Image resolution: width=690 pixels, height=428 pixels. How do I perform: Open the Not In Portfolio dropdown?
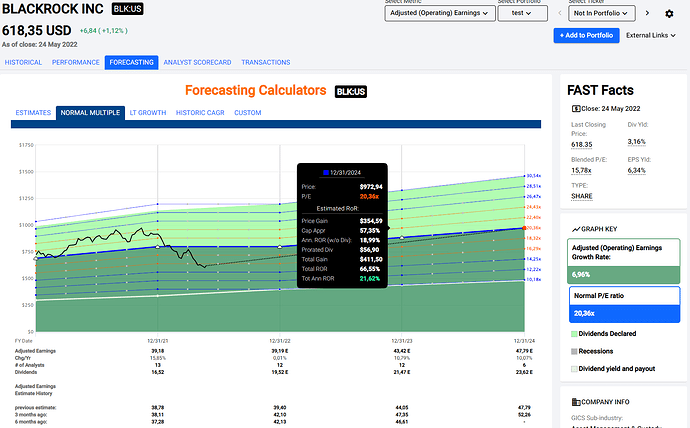(x=601, y=13)
